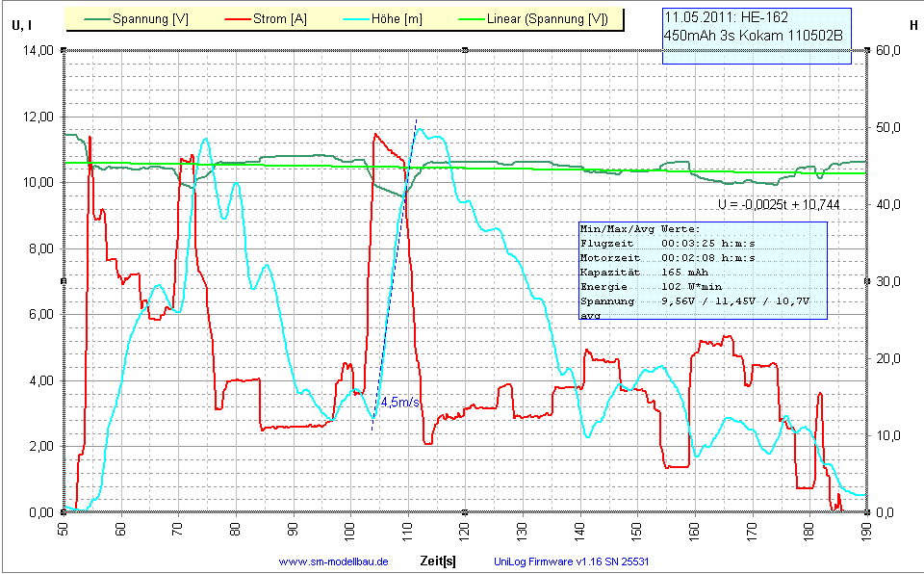This screenshot has height=574, width=924.
Task: Select the Zeit[s] x-axis title
Action: coord(438,560)
